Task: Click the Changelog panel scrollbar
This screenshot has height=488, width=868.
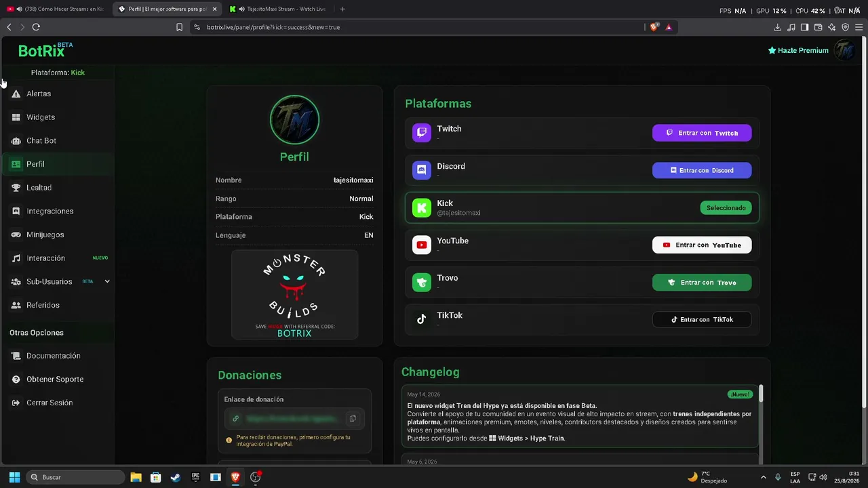Action: tap(761, 393)
